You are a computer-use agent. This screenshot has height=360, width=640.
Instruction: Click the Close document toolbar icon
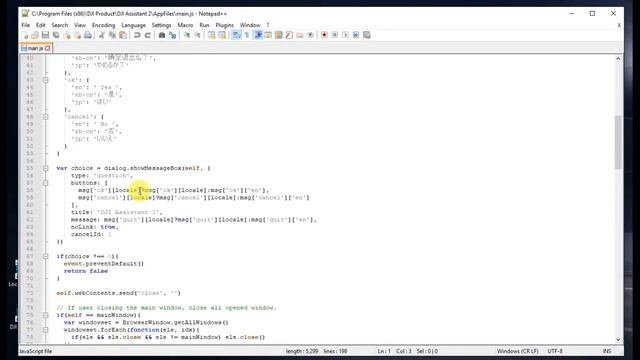[67, 36]
